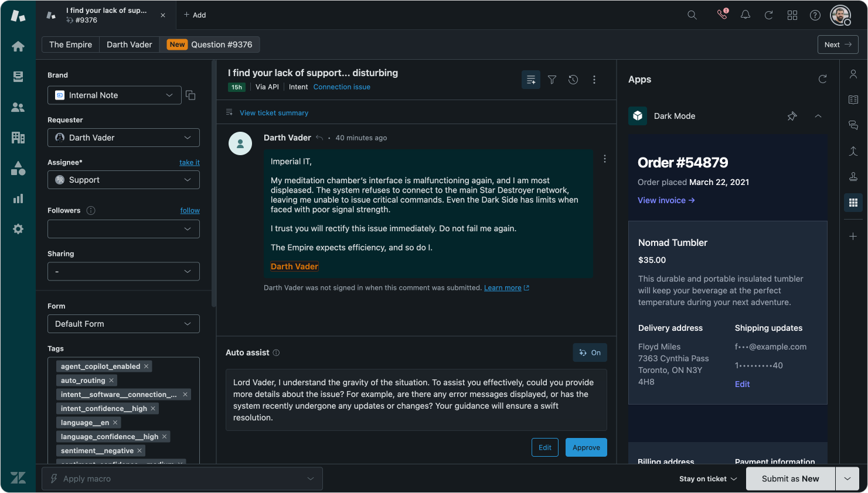
Task: Open the Sharing dropdown
Action: [x=124, y=272]
